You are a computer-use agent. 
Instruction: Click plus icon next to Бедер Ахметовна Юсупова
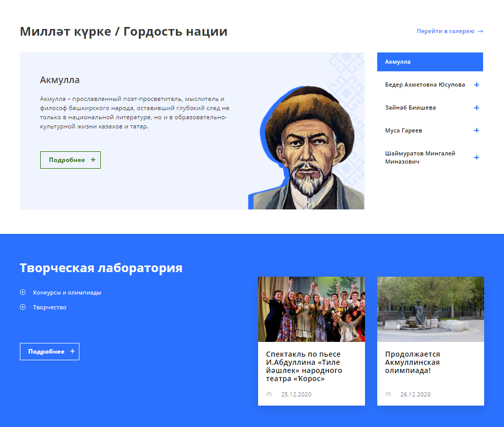tap(477, 85)
